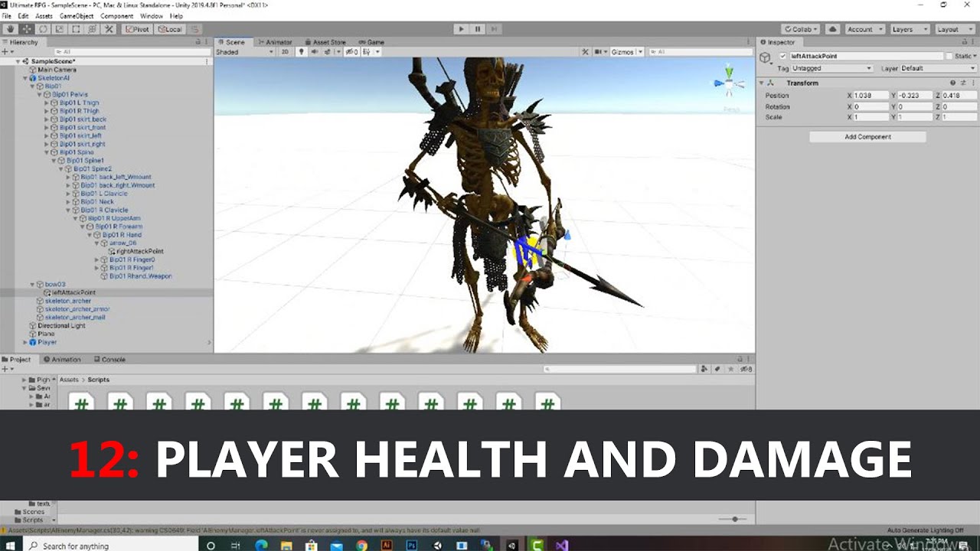Collapse the Transform component
Screen dimensions: 980x551
pyautogui.click(x=762, y=83)
